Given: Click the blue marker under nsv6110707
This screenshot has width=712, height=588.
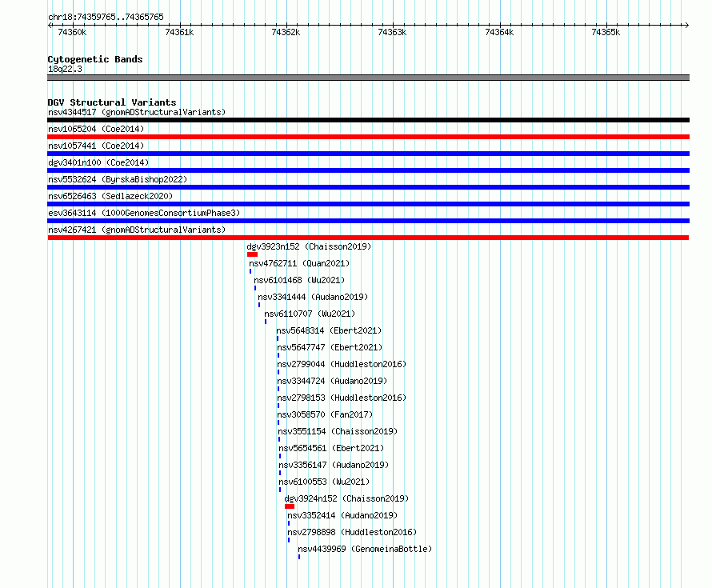Looking at the screenshot, I should click(266, 322).
